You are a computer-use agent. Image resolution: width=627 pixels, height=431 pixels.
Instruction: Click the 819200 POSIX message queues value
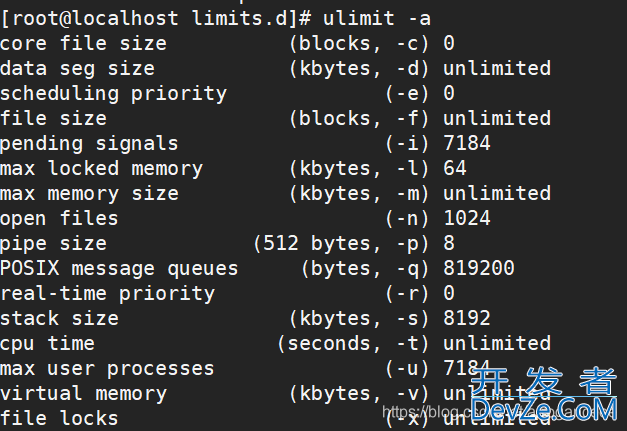pyautogui.click(x=479, y=268)
